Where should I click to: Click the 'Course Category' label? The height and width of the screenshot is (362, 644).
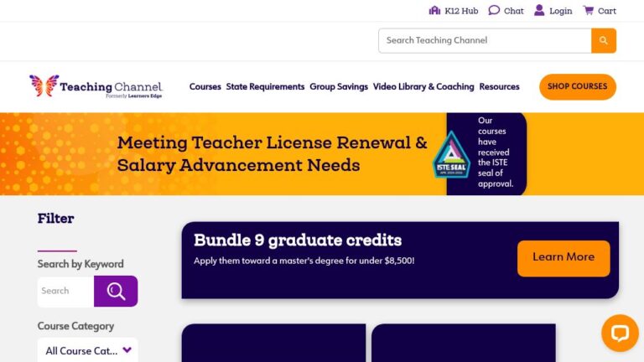coord(75,326)
